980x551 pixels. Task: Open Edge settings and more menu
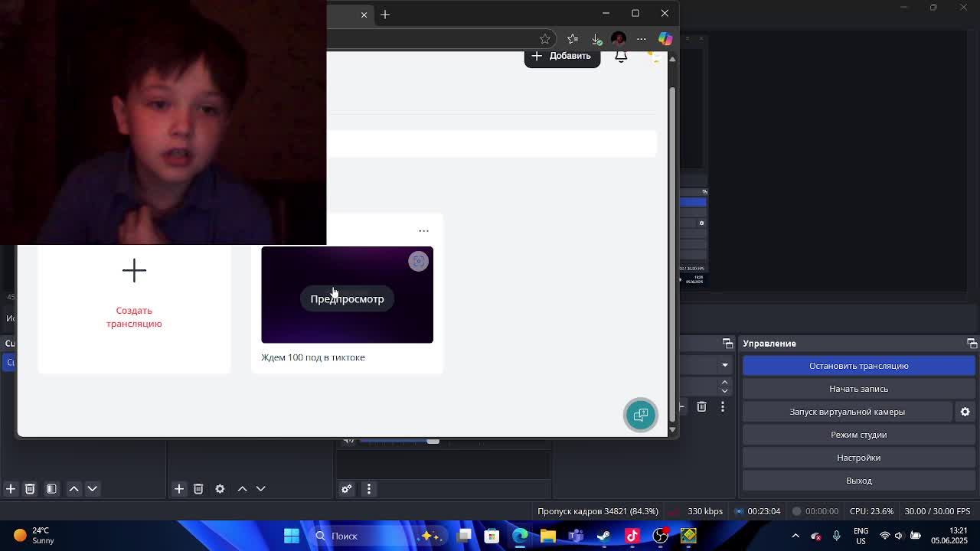[642, 39]
